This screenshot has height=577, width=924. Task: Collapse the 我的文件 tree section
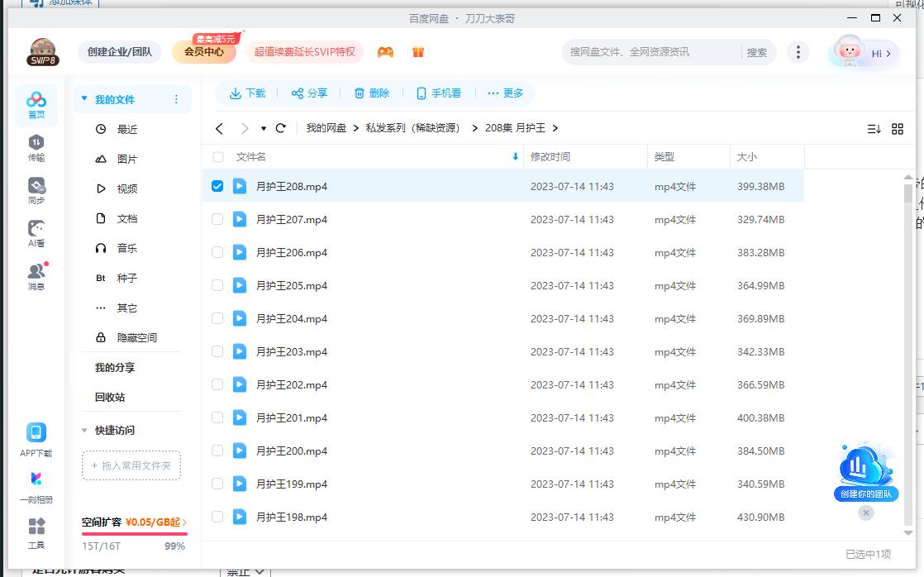pos(83,99)
